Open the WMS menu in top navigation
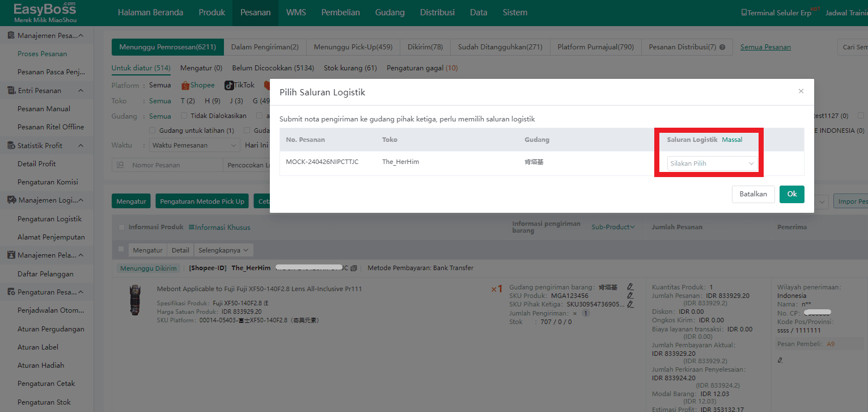 (296, 12)
